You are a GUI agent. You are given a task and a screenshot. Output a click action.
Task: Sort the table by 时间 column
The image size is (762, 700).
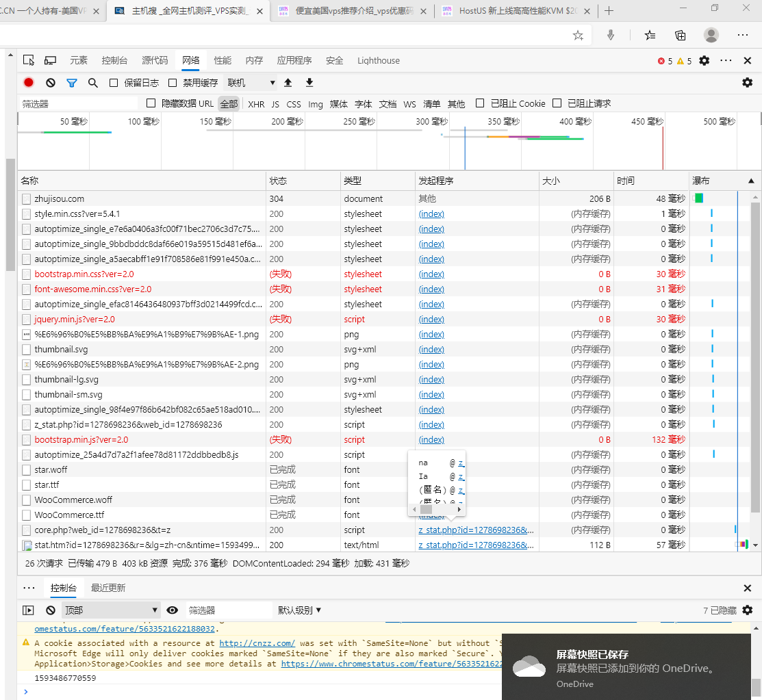click(x=651, y=181)
